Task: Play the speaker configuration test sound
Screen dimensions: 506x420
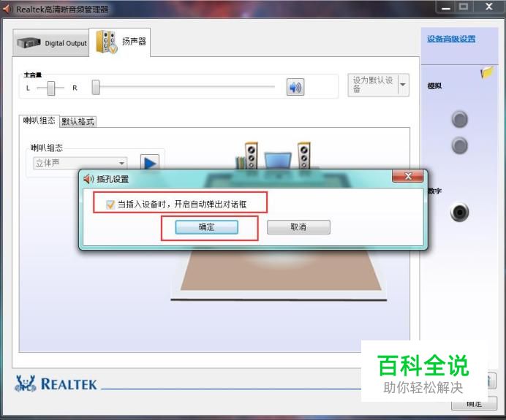Action: click(x=150, y=162)
